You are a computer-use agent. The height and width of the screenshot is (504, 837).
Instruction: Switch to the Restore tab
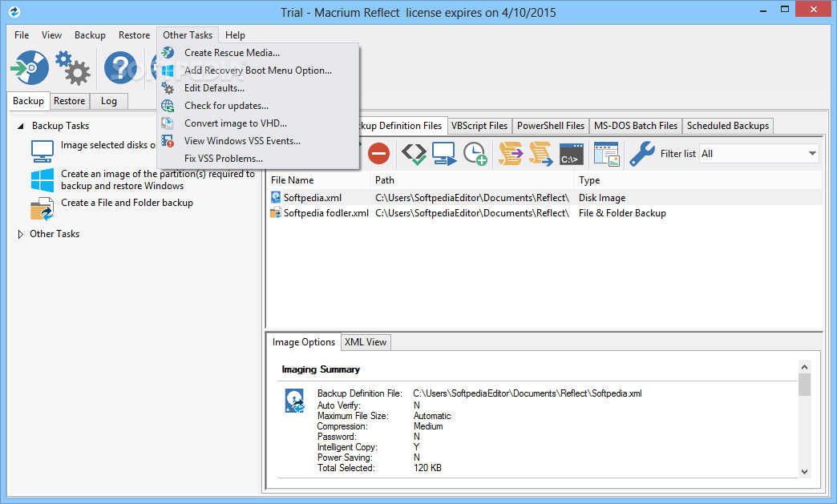tap(70, 101)
